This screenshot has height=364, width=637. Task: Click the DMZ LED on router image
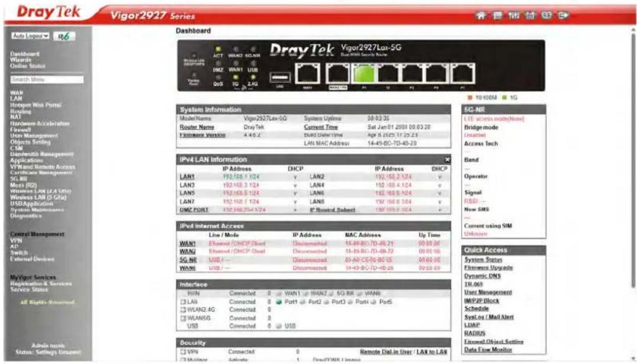click(218, 63)
